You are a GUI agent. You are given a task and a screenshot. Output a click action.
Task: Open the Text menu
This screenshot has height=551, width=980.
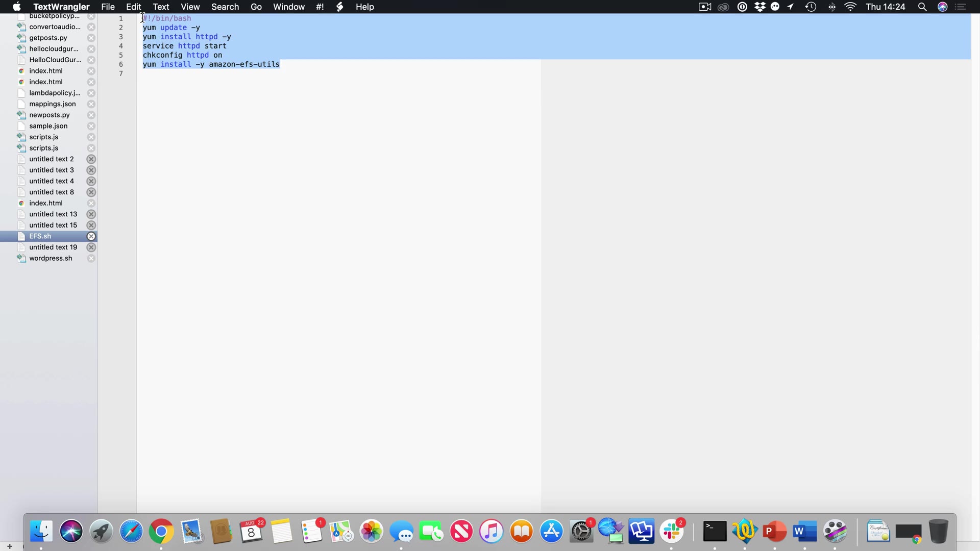pos(161,7)
